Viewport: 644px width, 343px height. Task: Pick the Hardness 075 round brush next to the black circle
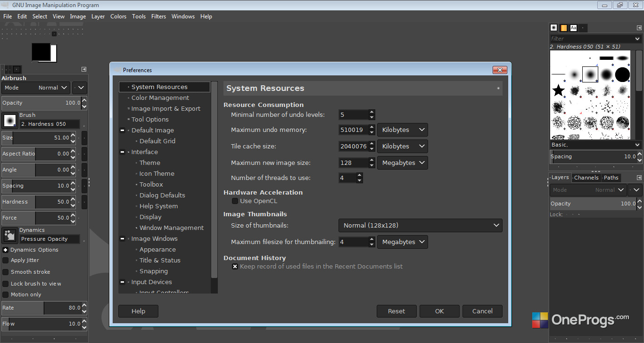click(x=606, y=74)
